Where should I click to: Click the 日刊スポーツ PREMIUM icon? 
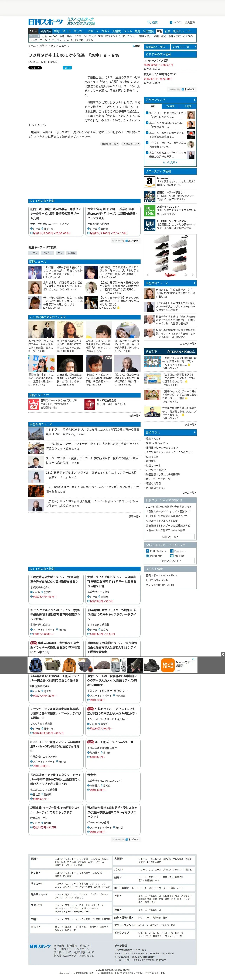click(x=150, y=225)
